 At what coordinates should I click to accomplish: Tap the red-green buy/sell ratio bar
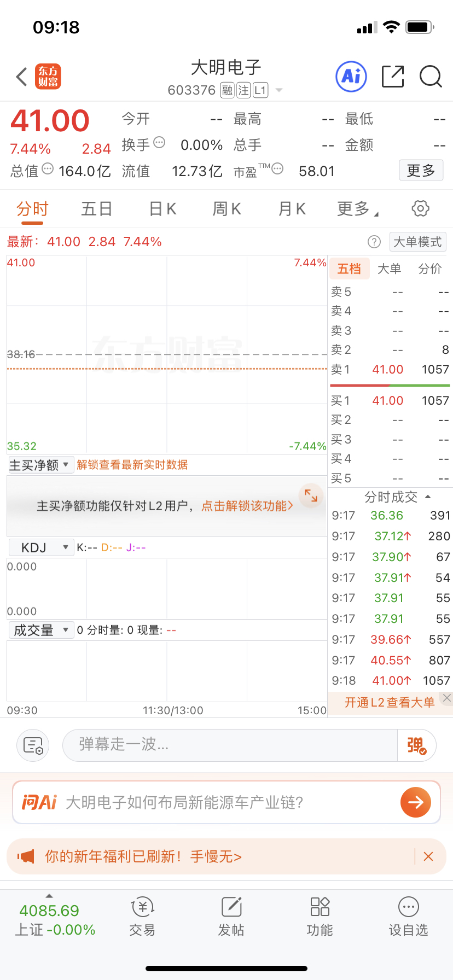[390, 386]
